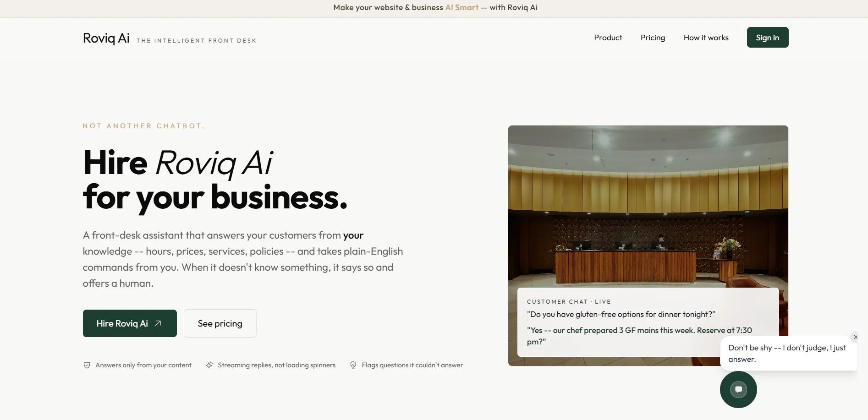Screen dimensions: 868x420
Task: Click the "Hire Roviq Ai for your business." headline
Action: 215,180
